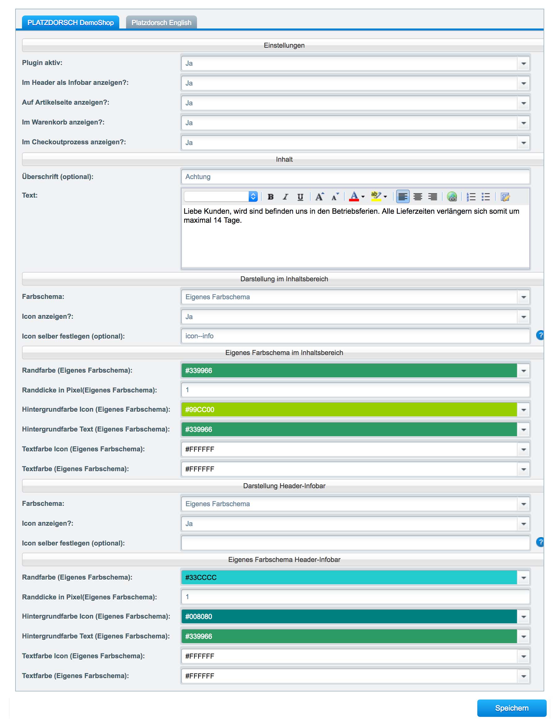Screen dimensions: 560x728
Task: Center align text in the editor
Action: pyautogui.click(x=418, y=197)
